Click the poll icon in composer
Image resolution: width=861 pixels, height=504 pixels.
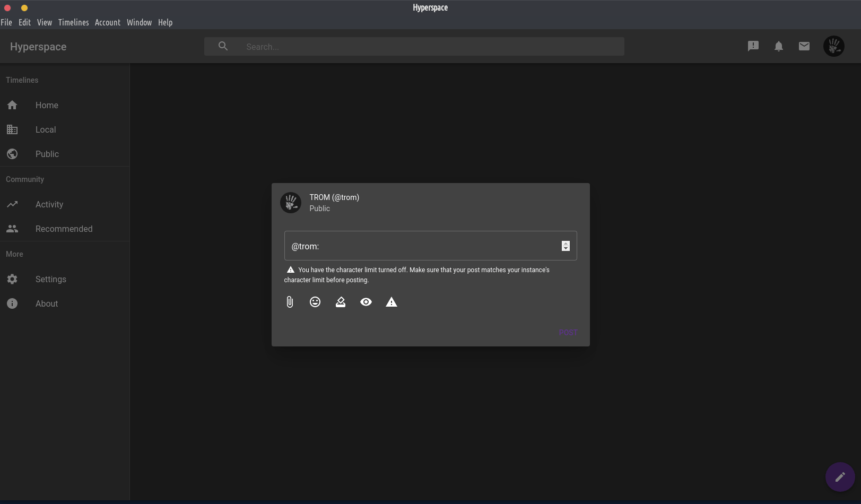coord(341,302)
